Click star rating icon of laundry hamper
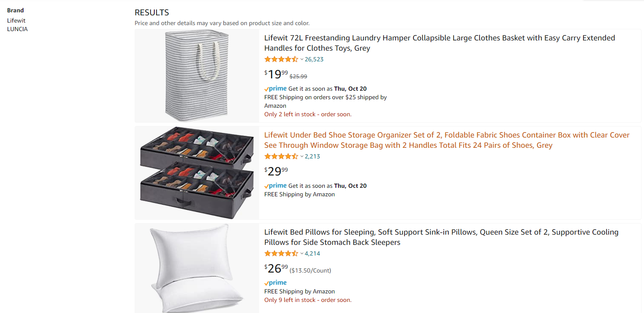 (x=281, y=59)
